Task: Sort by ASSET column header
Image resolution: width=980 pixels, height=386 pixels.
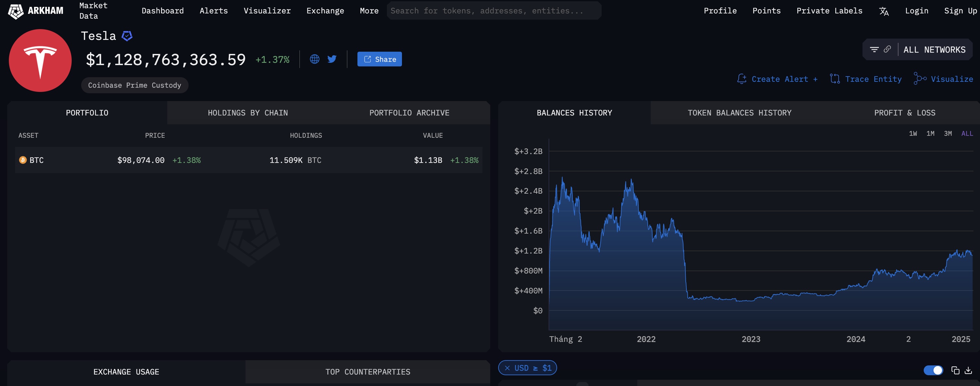Action: point(28,135)
